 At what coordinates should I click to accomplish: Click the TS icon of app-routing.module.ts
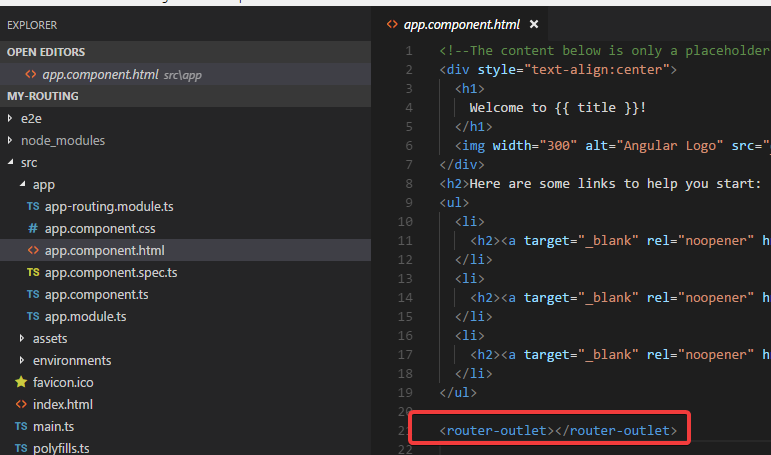(x=33, y=206)
